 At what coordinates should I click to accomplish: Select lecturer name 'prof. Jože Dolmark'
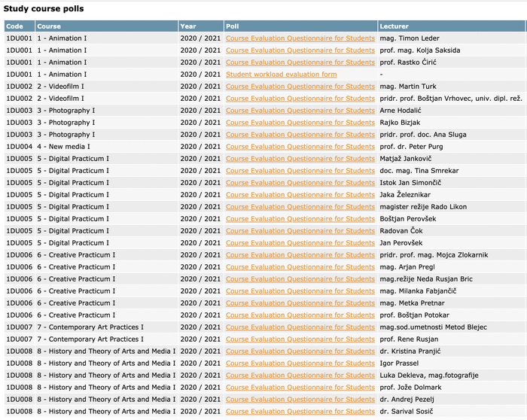coord(411,388)
